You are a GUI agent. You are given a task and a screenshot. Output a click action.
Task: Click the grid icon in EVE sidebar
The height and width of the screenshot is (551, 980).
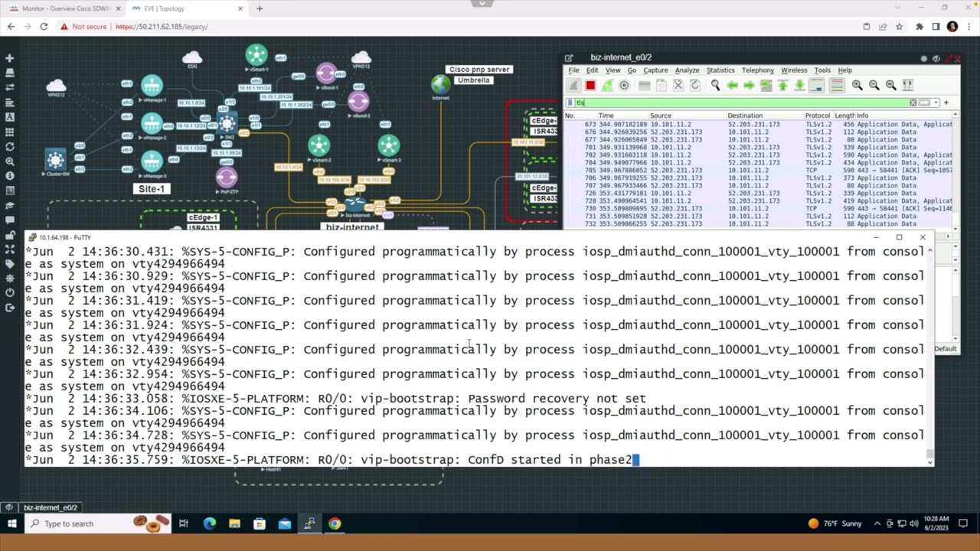[x=9, y=132]
